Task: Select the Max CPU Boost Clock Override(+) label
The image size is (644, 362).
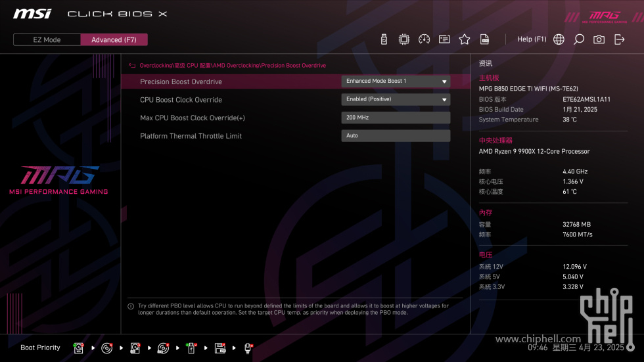Action: pos(192,118)
